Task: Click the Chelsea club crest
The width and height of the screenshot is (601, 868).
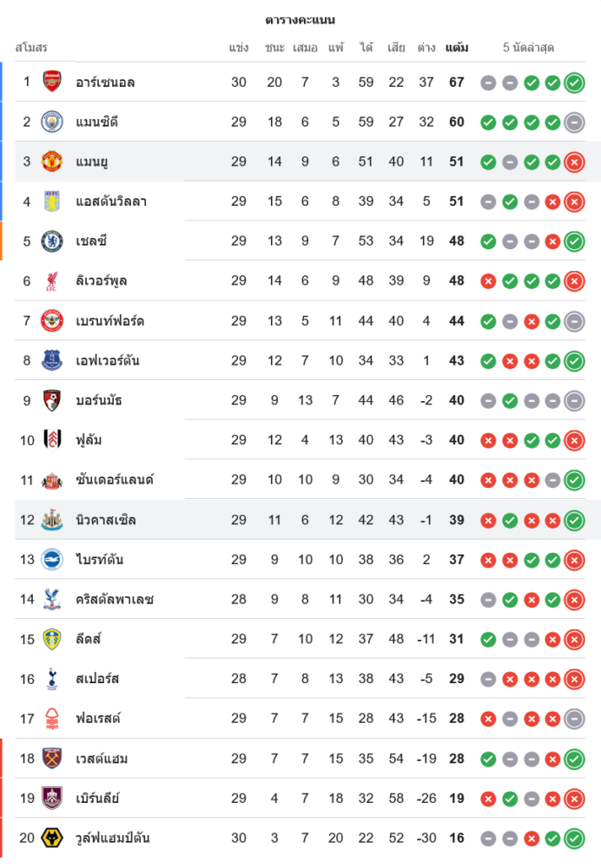Action: (x=52, y=241)
